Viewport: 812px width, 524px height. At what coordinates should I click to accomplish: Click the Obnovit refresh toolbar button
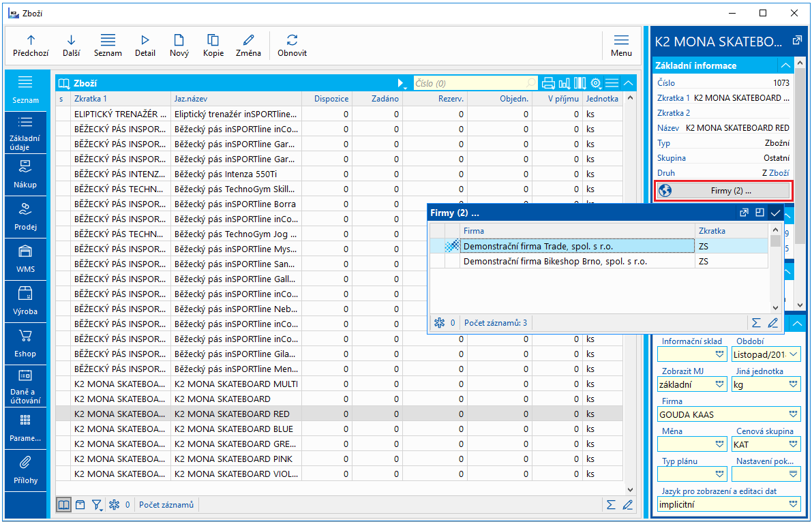(x=292, y=45)
